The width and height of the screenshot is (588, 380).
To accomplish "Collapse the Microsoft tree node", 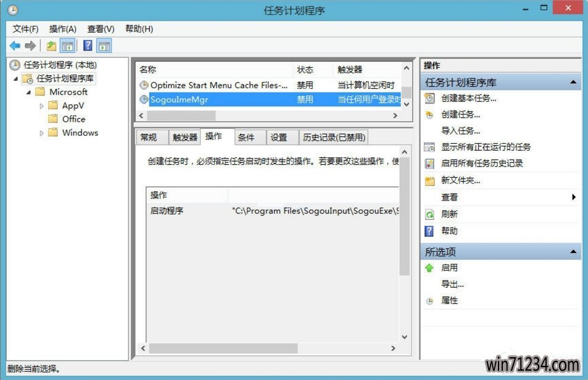I will click(29, 92).
